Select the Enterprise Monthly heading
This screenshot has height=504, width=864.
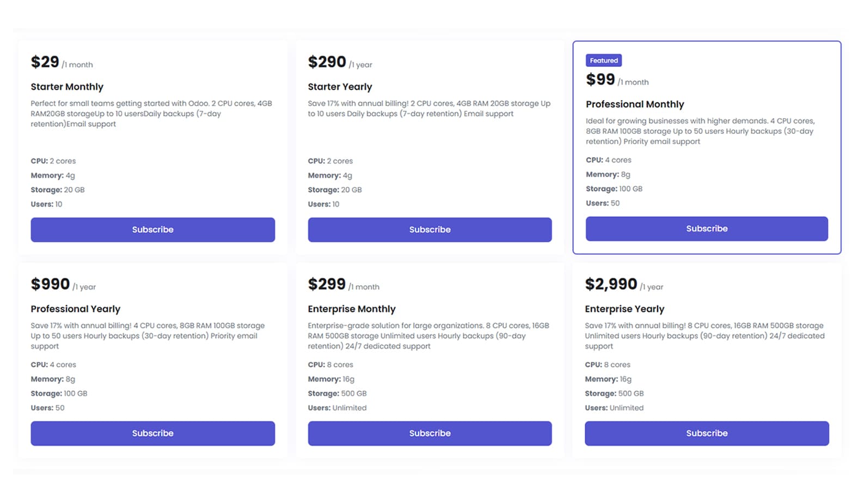point(351,309)
